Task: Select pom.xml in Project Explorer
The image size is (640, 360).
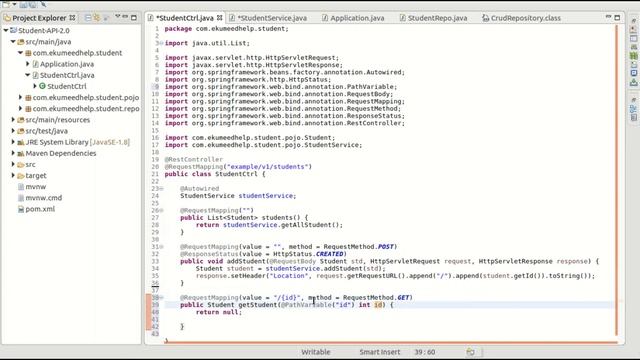Action: pyautogui.click(x=40, y=209)
